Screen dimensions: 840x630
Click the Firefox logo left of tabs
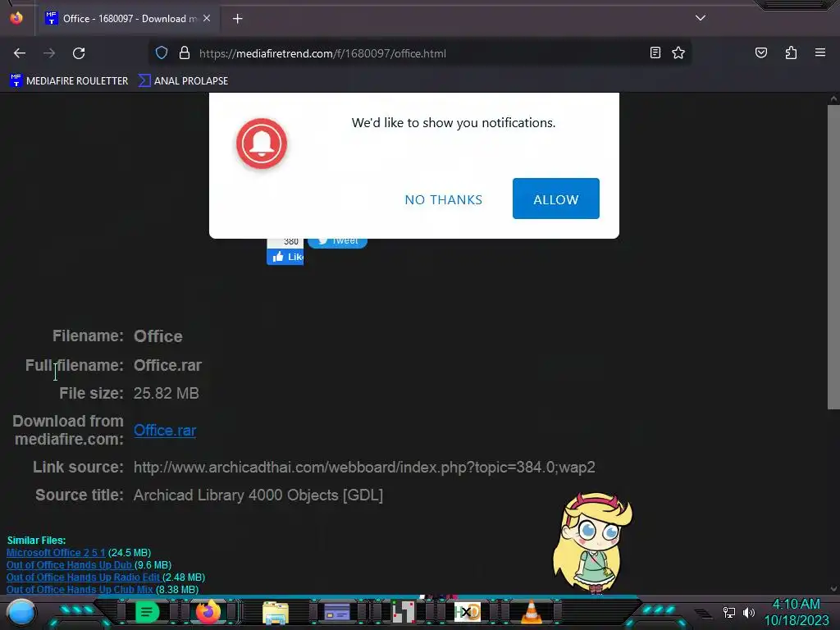(x=16, y=18)
